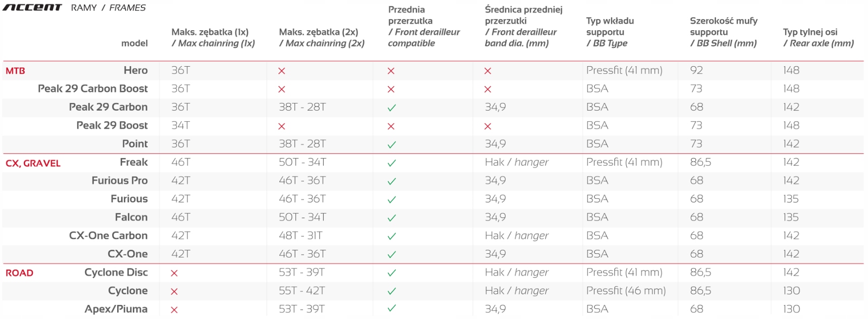Click the red X in Cyclone Disc's Max chainring (1x) cell
Viewport: 868px width, 319px height.
point(174,273)
